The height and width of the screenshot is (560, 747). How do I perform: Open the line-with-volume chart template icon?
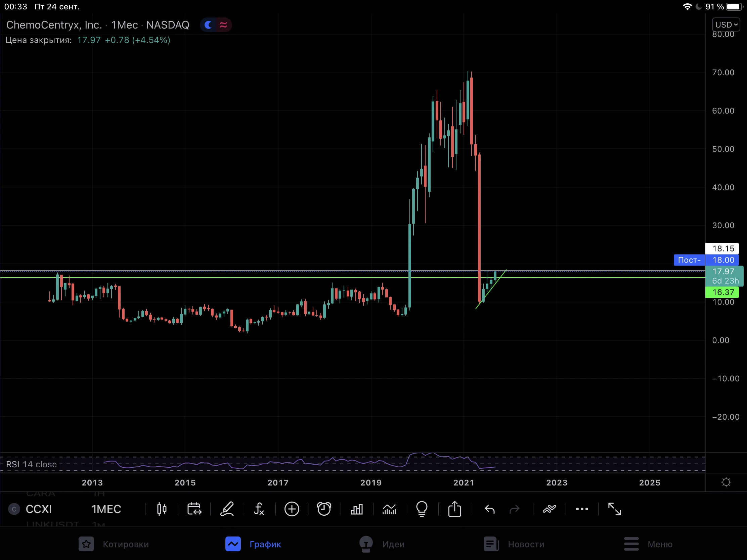click(389, 509)
